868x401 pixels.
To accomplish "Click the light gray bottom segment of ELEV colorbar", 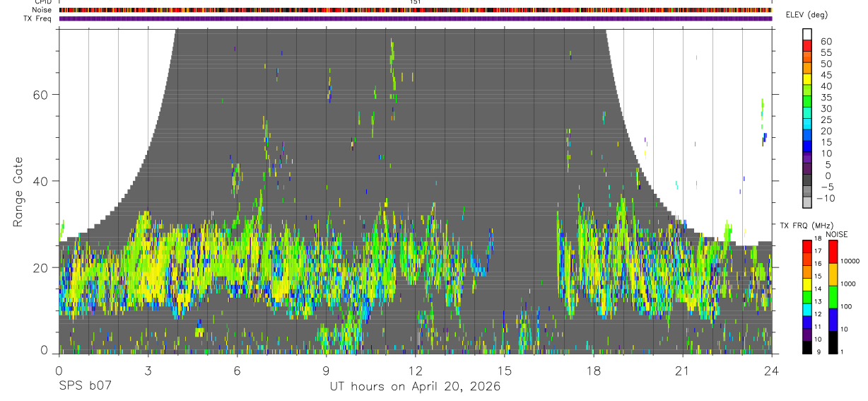I will [807, 202].
